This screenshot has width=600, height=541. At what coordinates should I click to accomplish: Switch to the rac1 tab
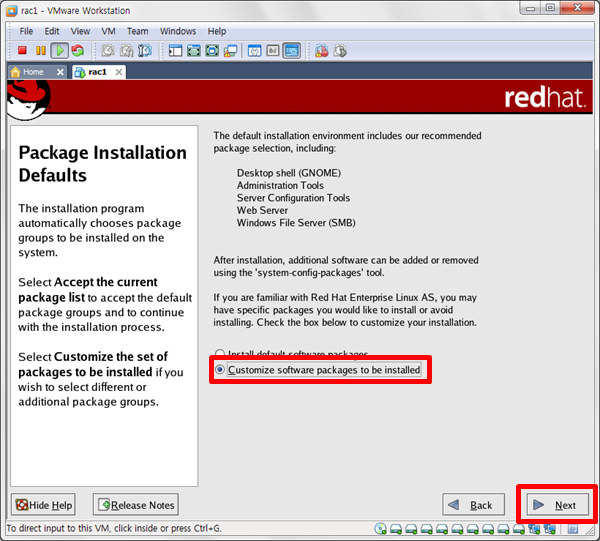point(99,72)
